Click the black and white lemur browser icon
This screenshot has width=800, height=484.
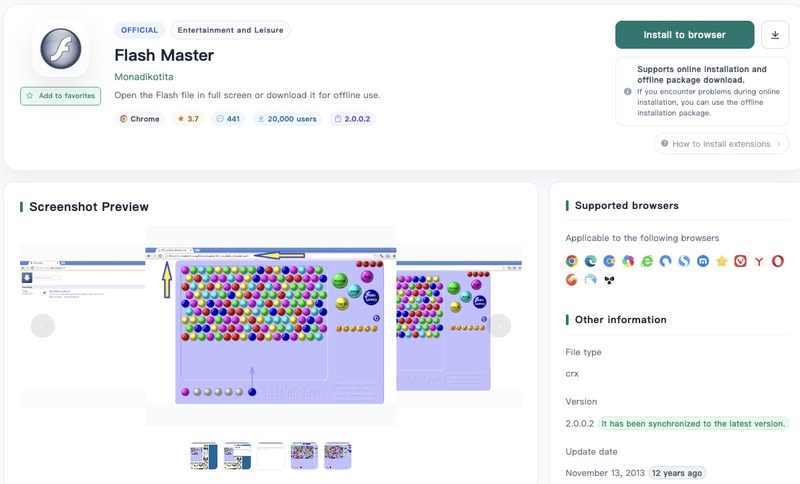point(609,279)
